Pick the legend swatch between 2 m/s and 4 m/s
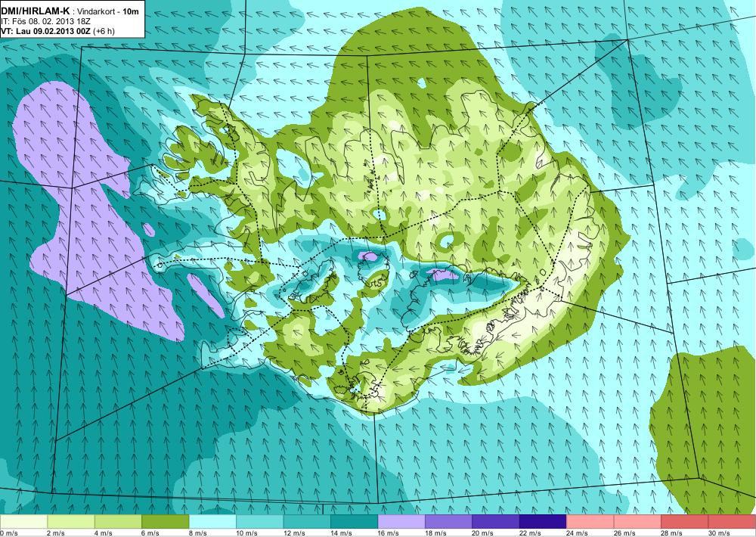The image size is (756, 537). tap(71, 522)
